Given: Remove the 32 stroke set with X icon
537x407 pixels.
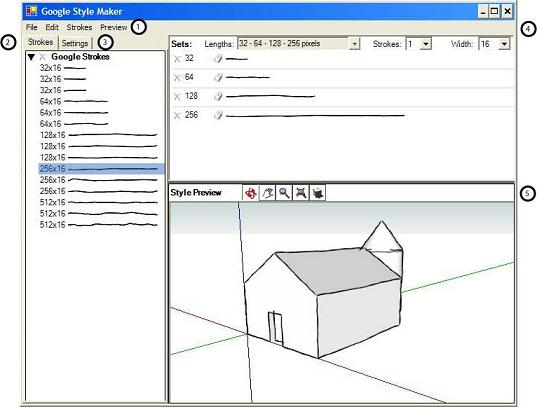Looking at the screenshot, I should click(x=177, y=59).
